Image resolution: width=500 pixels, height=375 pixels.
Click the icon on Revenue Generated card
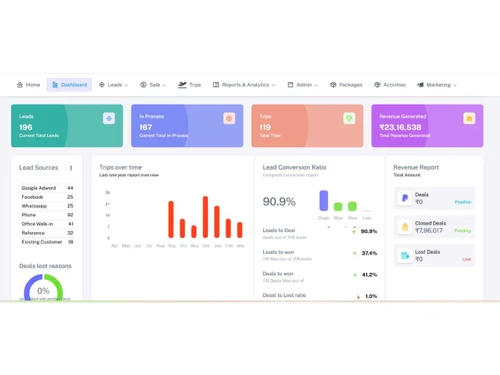click(469, 118)
